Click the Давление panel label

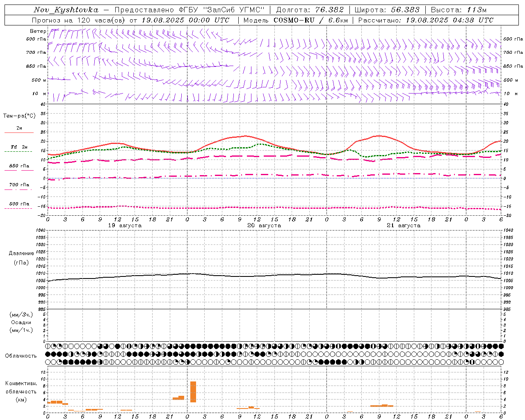[x=21, y=253]
